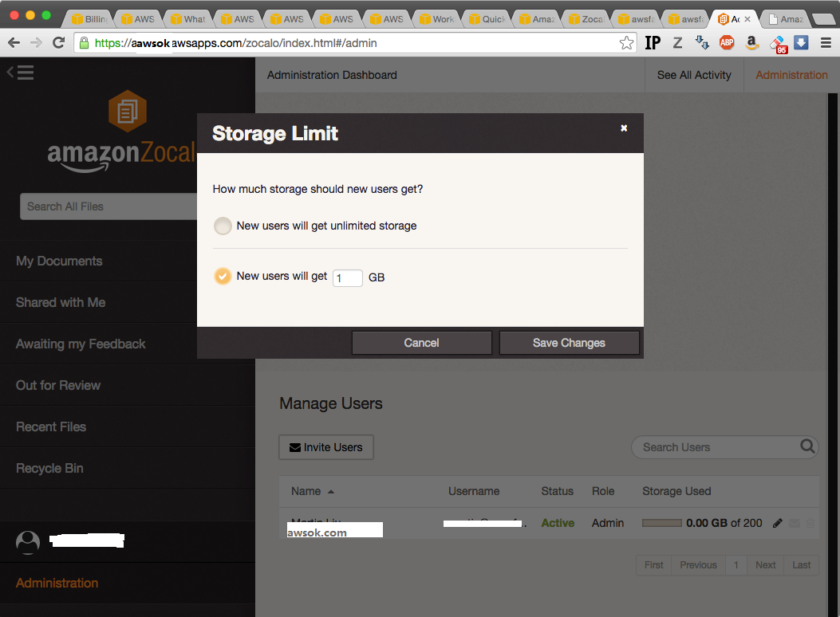This screenshot has width=840, height=617.
Task: Click the envelope icon in the user row
Action: pos(795,523)
